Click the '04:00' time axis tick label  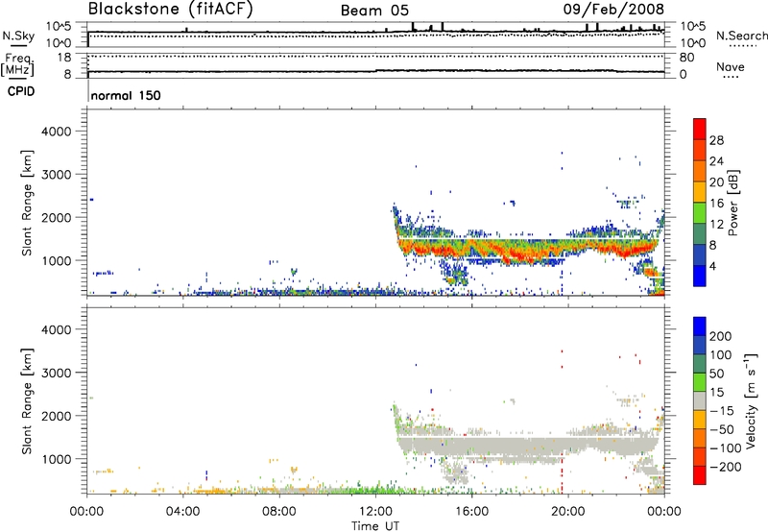tap(182, 512)
